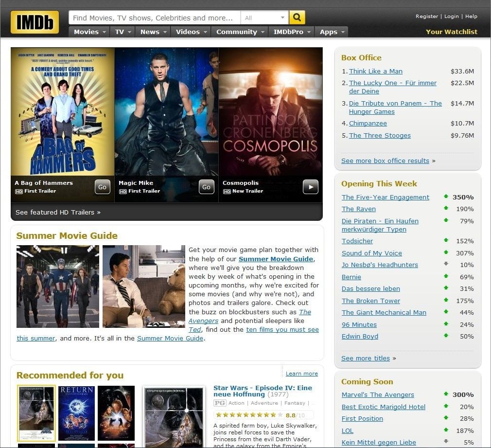This screenshot has width=491, height=448.
Task: Click the yellow search magnifier button
Action: [297, 18]
